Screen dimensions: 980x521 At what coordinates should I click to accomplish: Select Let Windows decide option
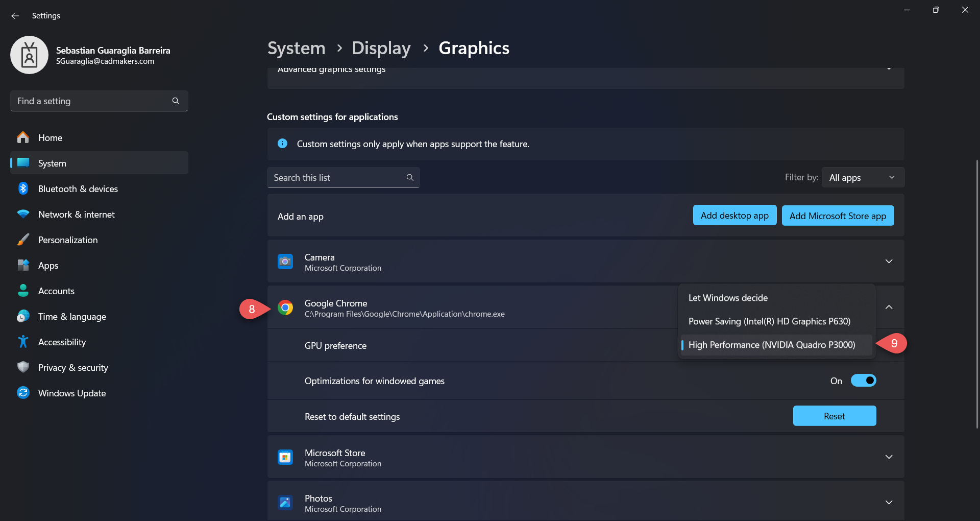[776, 298]
